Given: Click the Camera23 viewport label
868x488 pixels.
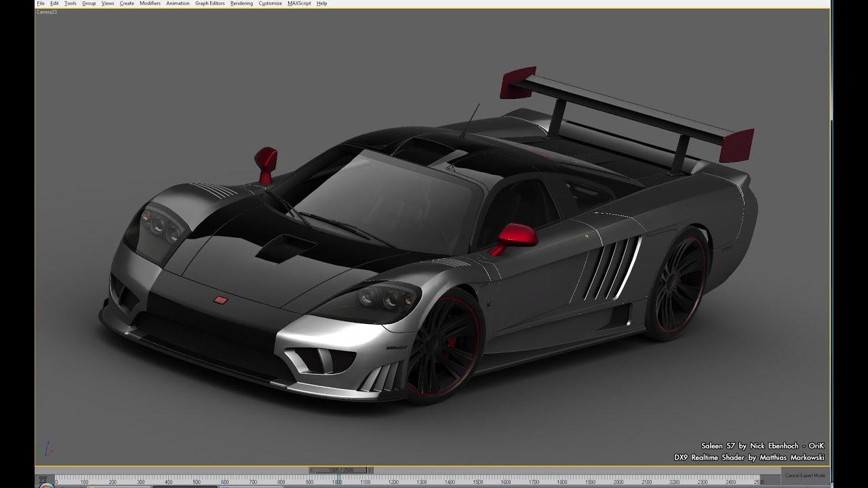Looking at the screenshot, I should [x=47, y=12].
